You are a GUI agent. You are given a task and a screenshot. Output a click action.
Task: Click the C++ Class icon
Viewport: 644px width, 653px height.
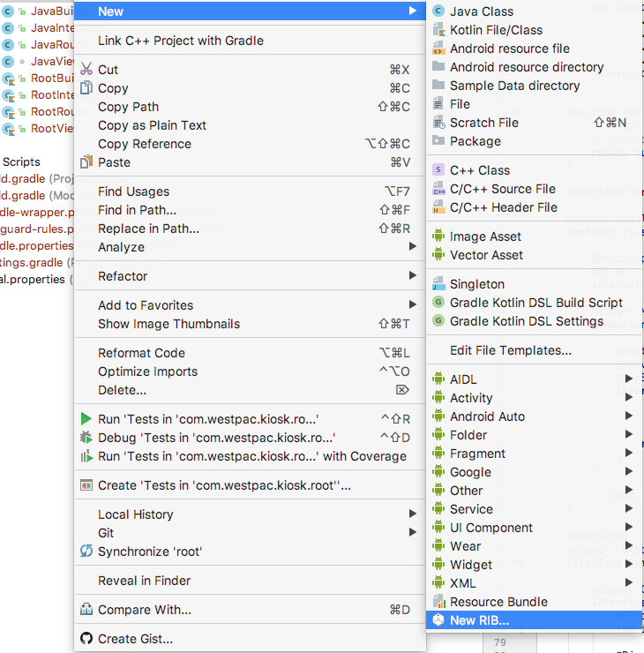(x=438, y=170)
